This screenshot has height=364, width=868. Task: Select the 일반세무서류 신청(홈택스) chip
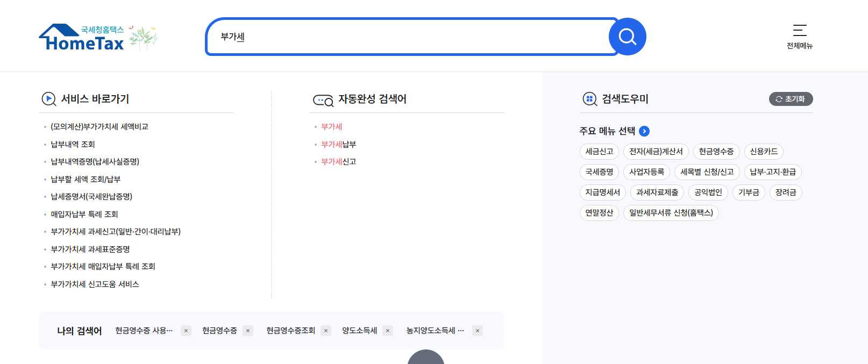671,213
